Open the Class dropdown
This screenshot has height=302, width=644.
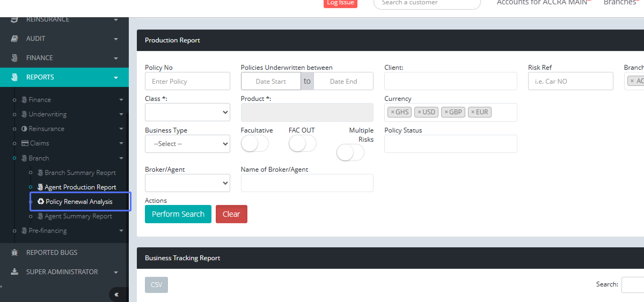(187, 112)
